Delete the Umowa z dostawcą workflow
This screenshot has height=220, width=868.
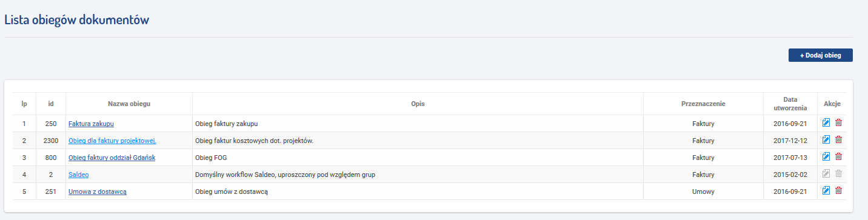(839, 191)
